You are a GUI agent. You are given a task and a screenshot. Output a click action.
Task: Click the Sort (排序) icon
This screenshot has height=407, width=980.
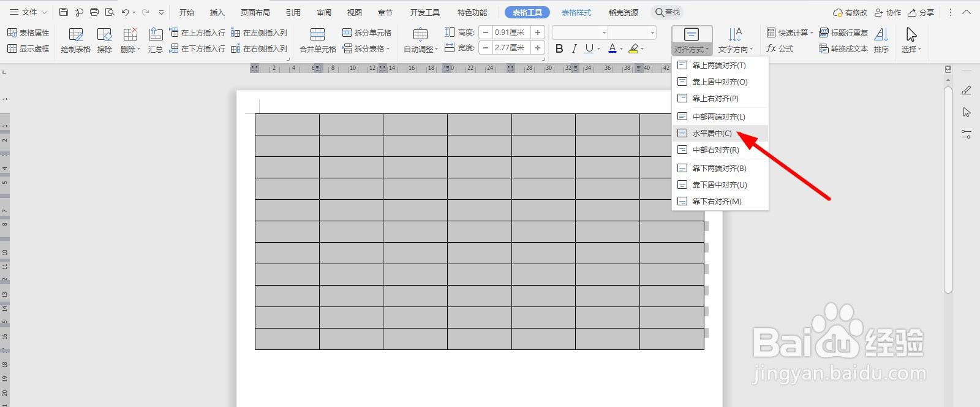coord(881,40)
